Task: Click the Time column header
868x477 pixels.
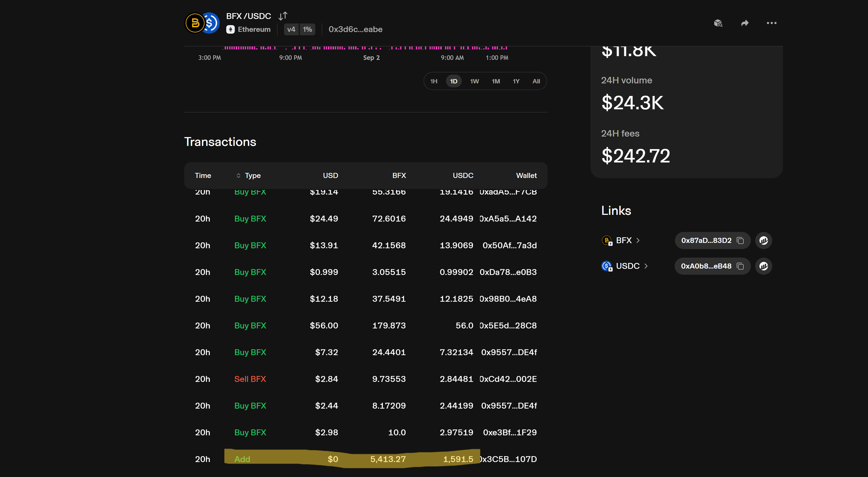Action: click(203, 176)
